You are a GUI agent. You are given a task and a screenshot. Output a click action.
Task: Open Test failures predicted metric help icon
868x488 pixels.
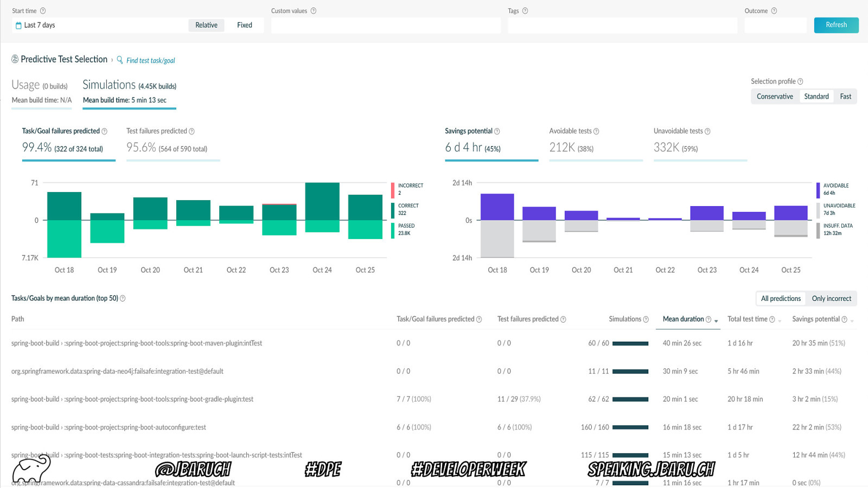click(x=192, y=131)
